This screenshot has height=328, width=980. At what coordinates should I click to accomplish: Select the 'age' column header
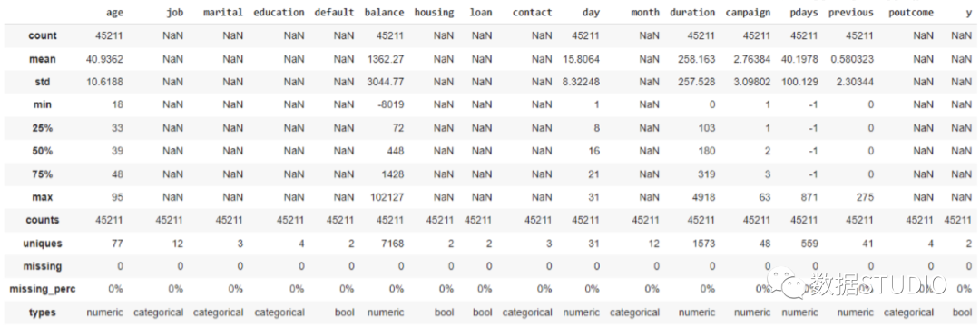pyautogui.click(x=115, y=13)
